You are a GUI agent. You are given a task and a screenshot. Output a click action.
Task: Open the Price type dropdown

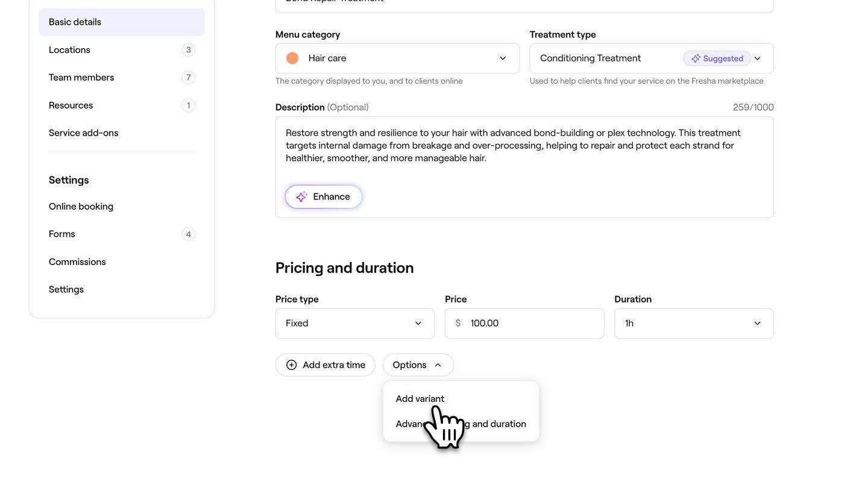(x=354, y=324)
